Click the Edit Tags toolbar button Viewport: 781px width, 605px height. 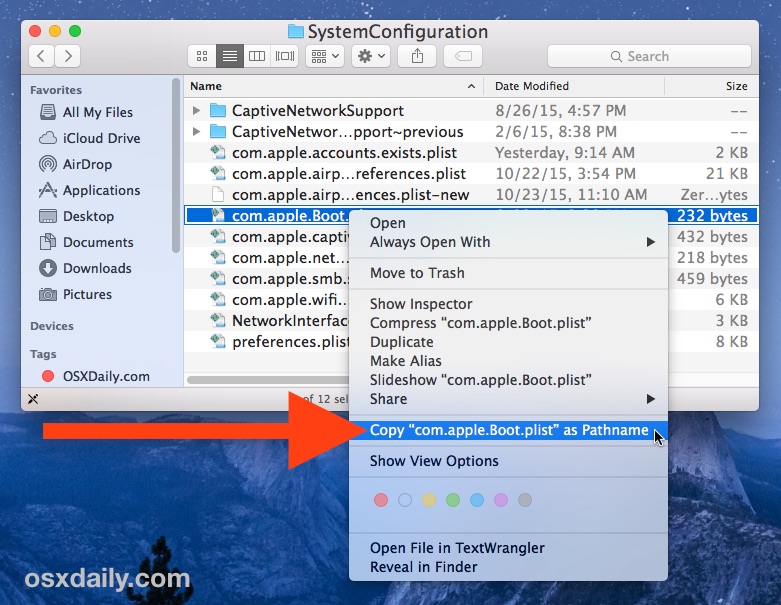[x=463, y=56]
